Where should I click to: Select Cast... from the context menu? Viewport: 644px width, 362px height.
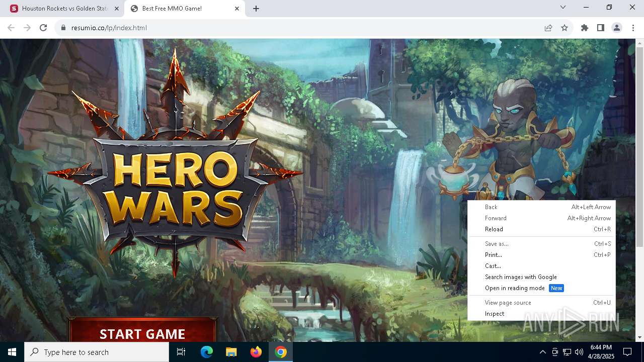(541, 266)
